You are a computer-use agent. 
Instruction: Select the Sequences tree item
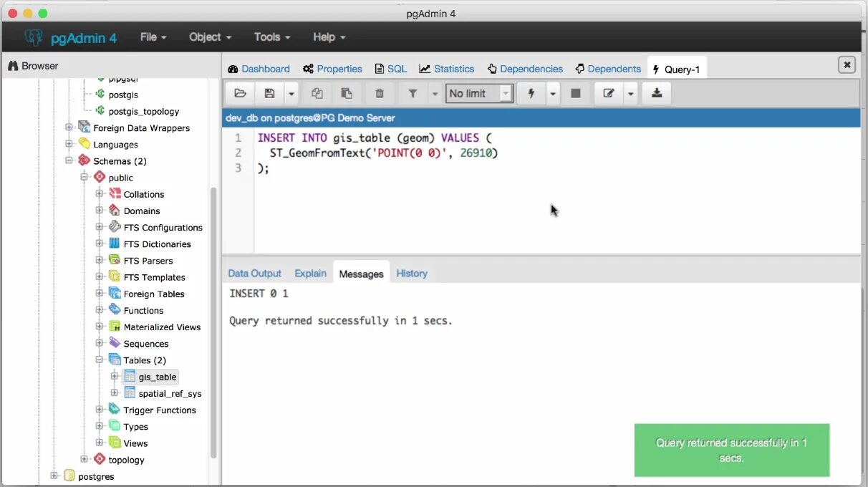(145, 344)
